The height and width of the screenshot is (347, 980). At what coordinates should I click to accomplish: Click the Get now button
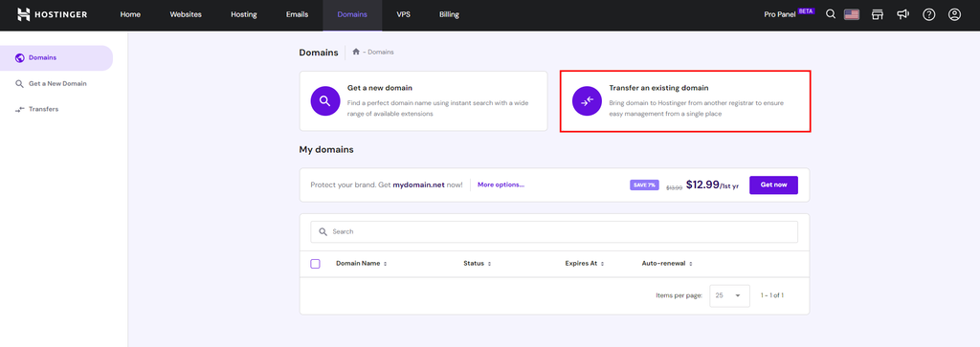pos(773,184)
